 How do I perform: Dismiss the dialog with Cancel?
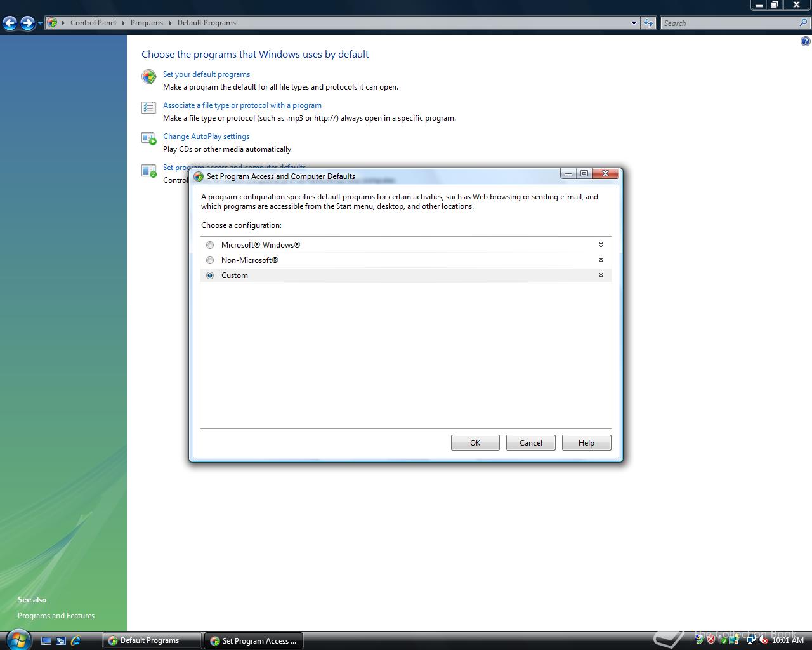[531, 443]
